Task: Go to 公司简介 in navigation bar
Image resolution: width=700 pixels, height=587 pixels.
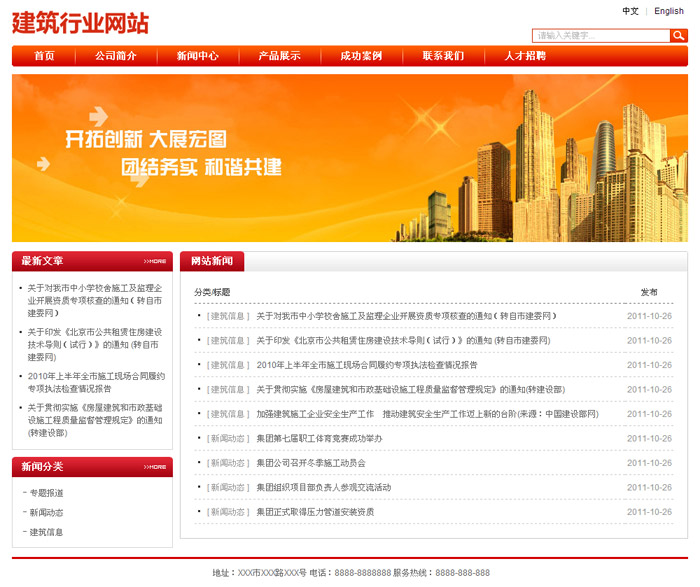Action: (115, 56)
